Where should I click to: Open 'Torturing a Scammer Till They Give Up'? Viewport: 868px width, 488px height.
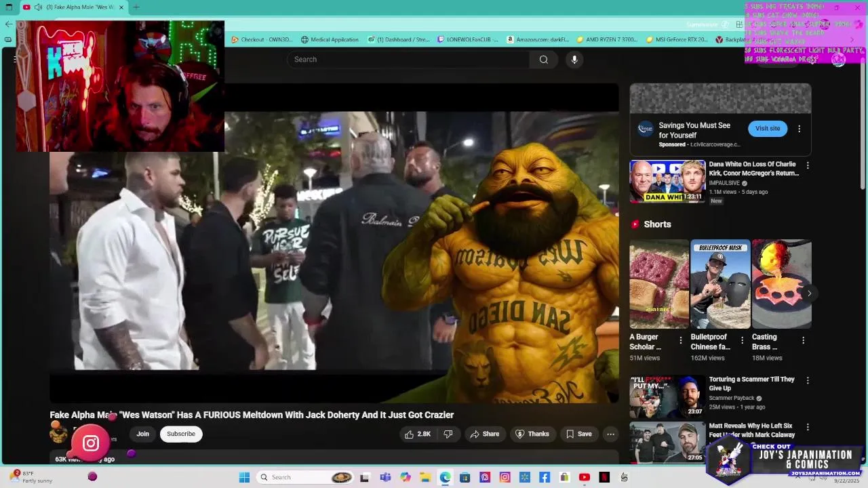pyautogui.click(x=751, y=384)
